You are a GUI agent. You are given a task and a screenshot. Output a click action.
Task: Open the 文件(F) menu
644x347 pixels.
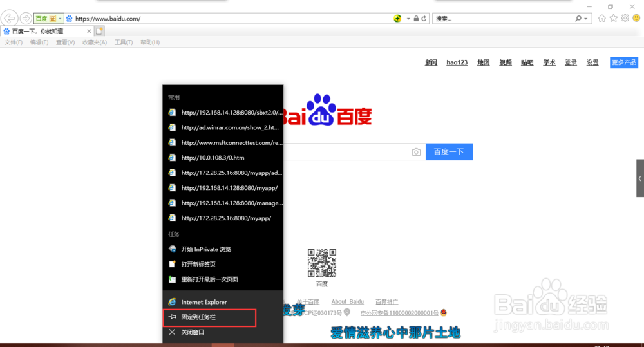[x=14, y=42]
